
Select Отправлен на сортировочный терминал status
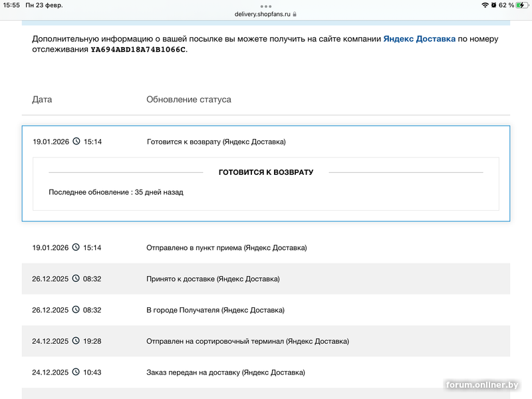[247, 341]
